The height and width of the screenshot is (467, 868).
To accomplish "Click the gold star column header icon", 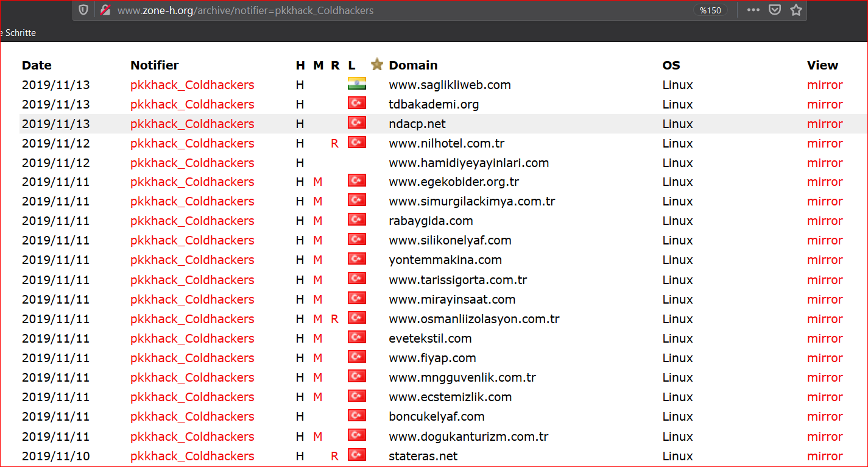I will coord(377,65).
